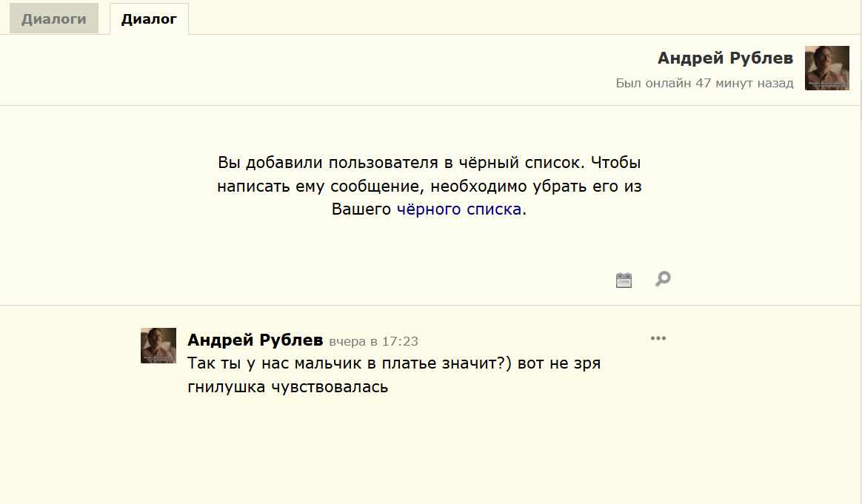Select the active Диалог tab
Screen dimensions: 862x504
pos(149,19)
